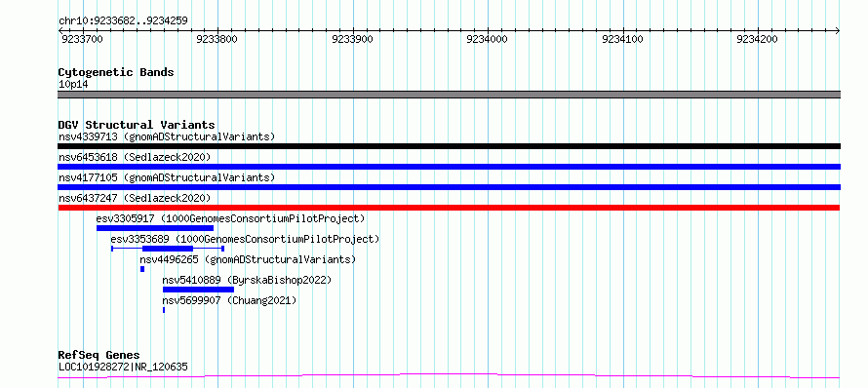Viewport: 868px width, 388px height.
Task: Click ruler position 9233900
Action: click(x=352, y=39)
